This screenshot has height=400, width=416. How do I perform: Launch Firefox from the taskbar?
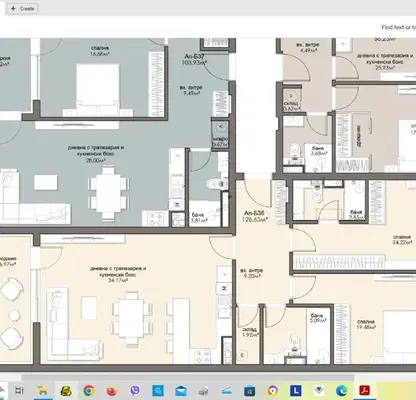112,390
